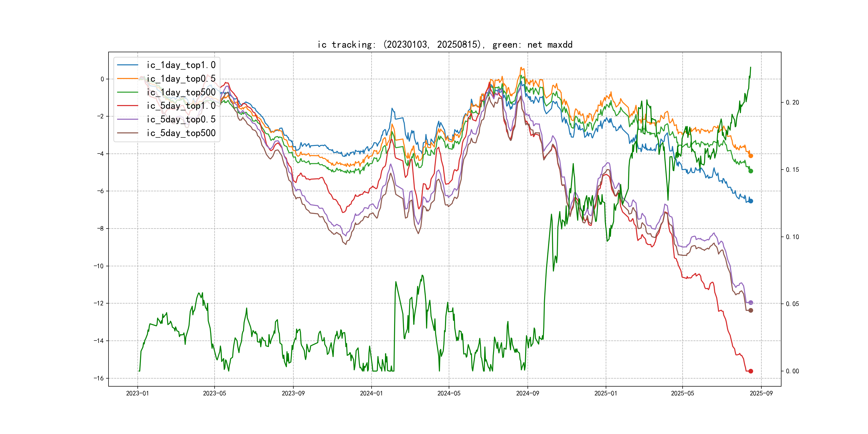Click the purple line swatch in legend

pyautogui.click(x=128, y=119)
